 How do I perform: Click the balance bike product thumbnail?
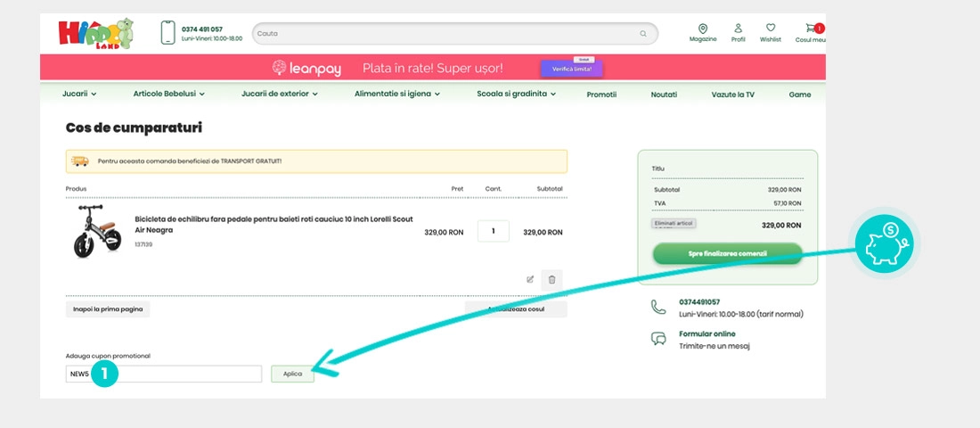click(x=96, y=232)
